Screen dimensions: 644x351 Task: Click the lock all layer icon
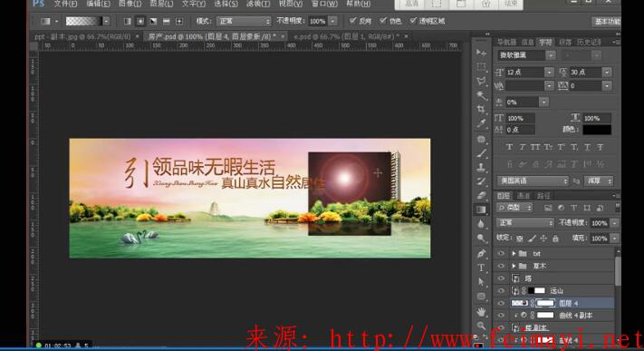pos(555,239)
